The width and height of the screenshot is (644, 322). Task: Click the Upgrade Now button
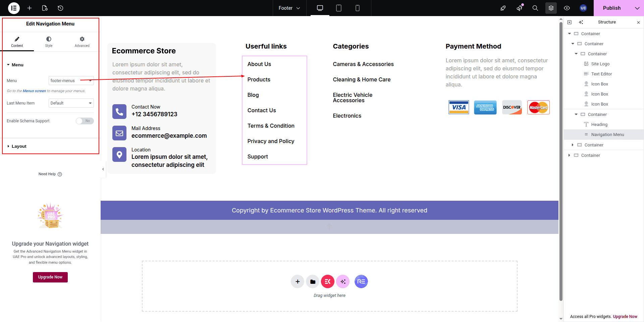click(50, 277)
